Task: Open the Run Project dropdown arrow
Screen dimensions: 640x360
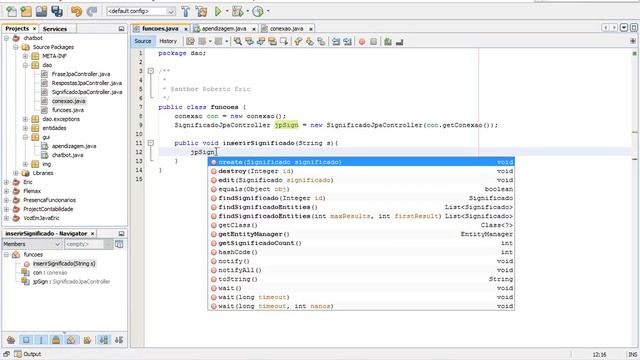Action: 227,11
